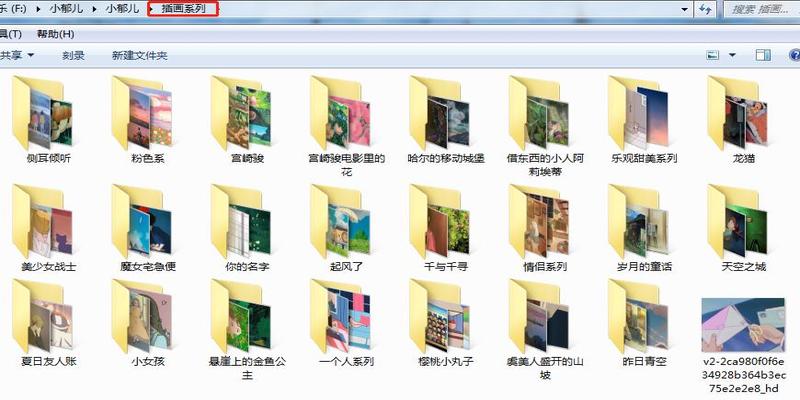Click the 粉色系 folder name text
Image resolution: width=800 pixels, height=400 pixels.
[x=148, y=159]
